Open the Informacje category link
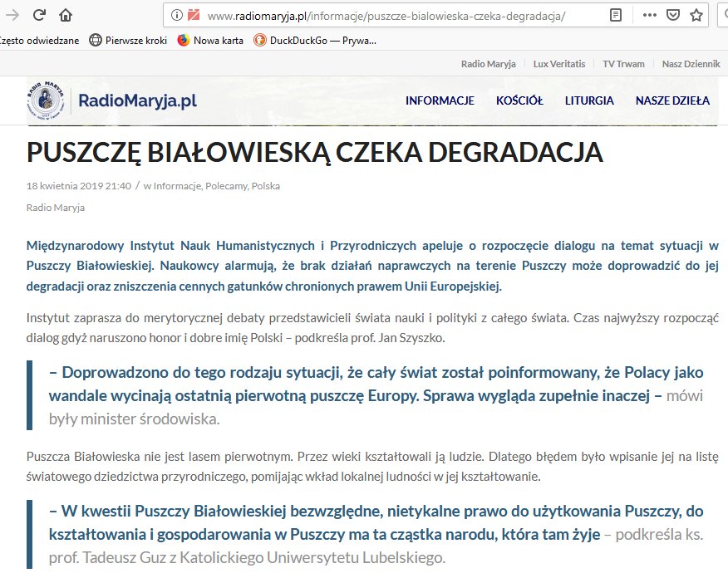The width and height of the screenshot is (728, 573). click(x=177, y=186)
